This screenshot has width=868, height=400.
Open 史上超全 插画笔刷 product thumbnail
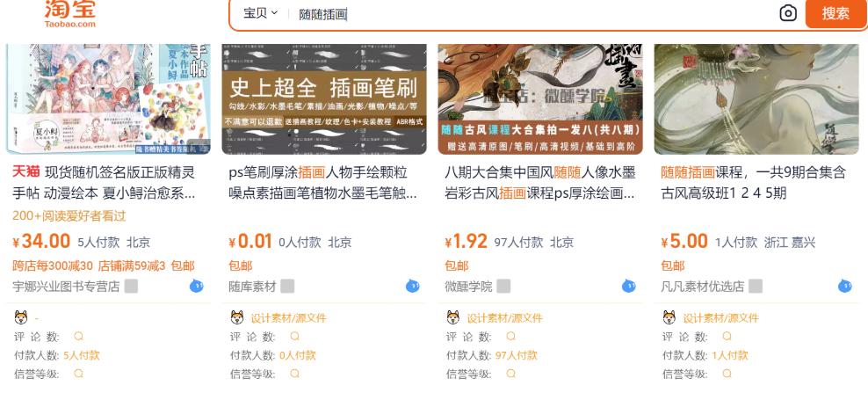pos(324,99)
